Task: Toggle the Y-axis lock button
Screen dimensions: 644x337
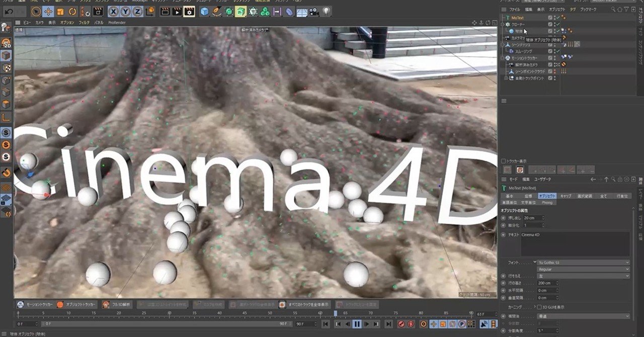Action: tap(125, 11)
